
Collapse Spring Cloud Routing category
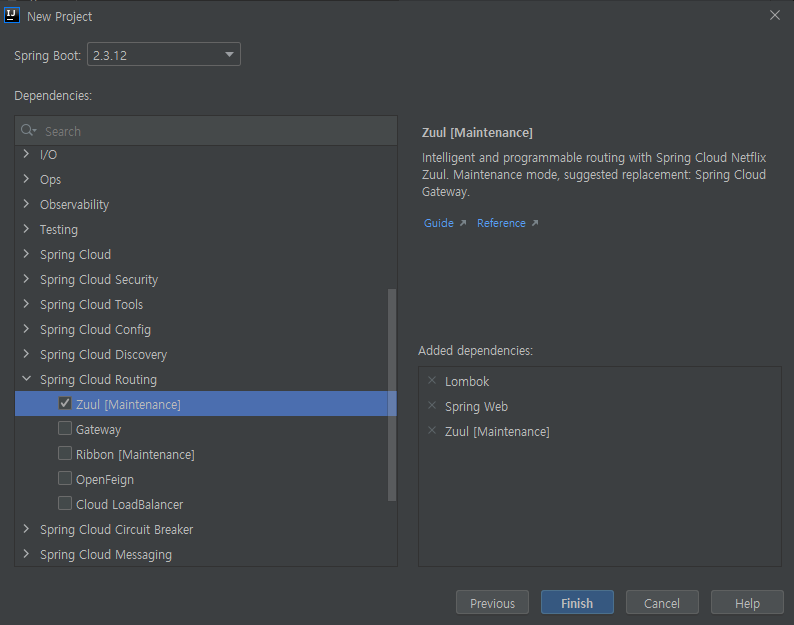(26, 378)
